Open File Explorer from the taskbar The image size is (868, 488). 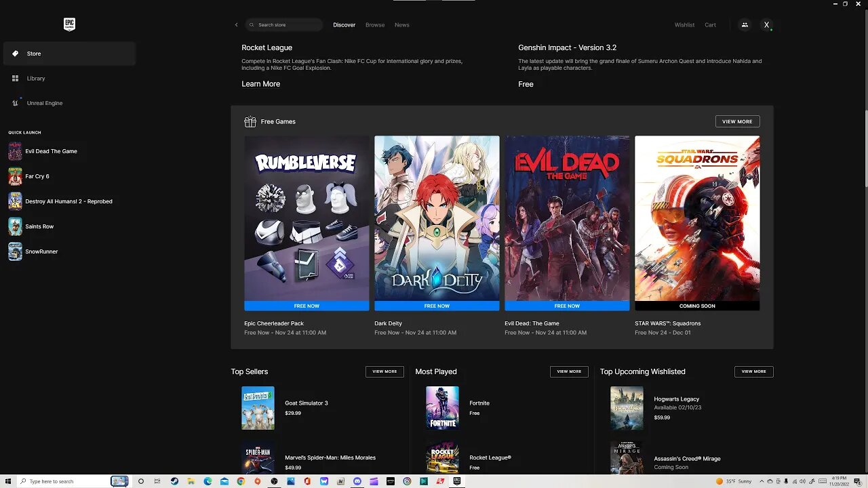[x=191, y=481]
